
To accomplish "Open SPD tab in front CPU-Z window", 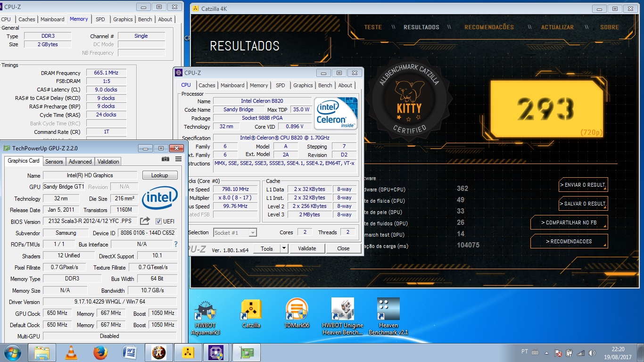I will [x=280, y=85].
